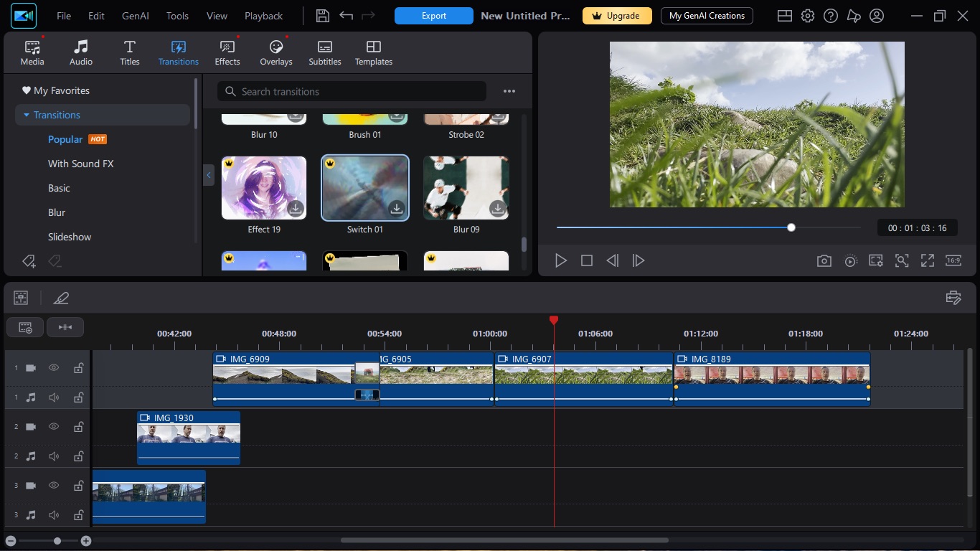
Task: Take a snapshot of the preview
Action: click(824, 261)
